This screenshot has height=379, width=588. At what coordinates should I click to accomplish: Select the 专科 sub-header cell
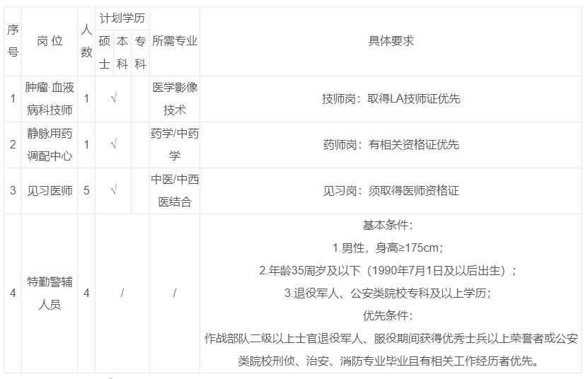[x=140, y=52]
